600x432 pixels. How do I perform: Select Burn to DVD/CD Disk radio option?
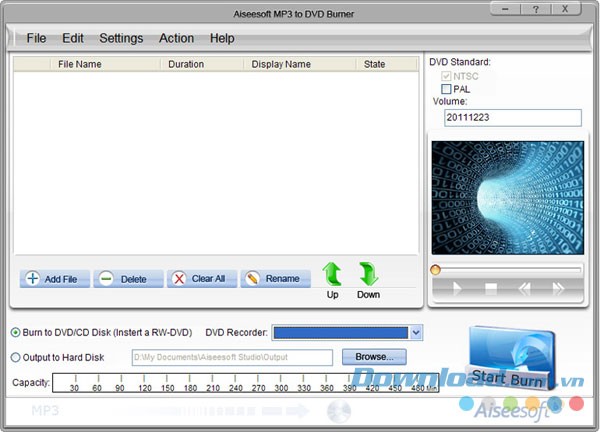(x=15, y=333)
